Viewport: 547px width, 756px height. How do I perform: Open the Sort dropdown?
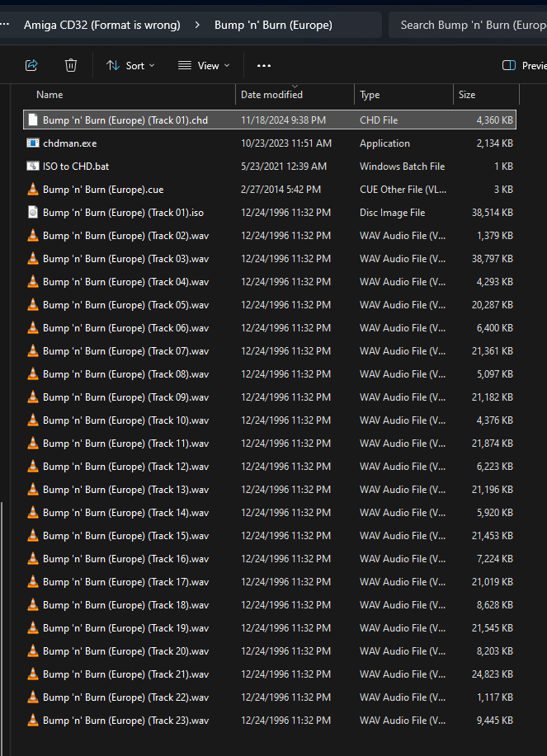click(x=130, y=66)
